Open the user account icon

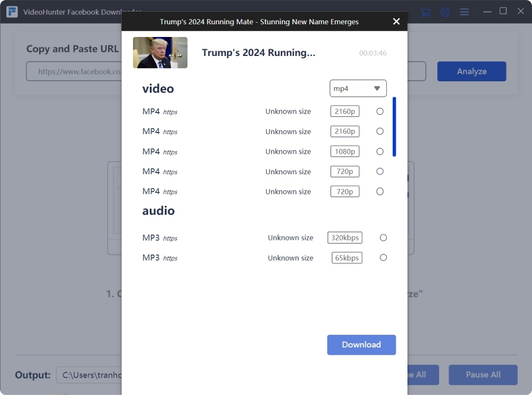(x=445, y=12)
